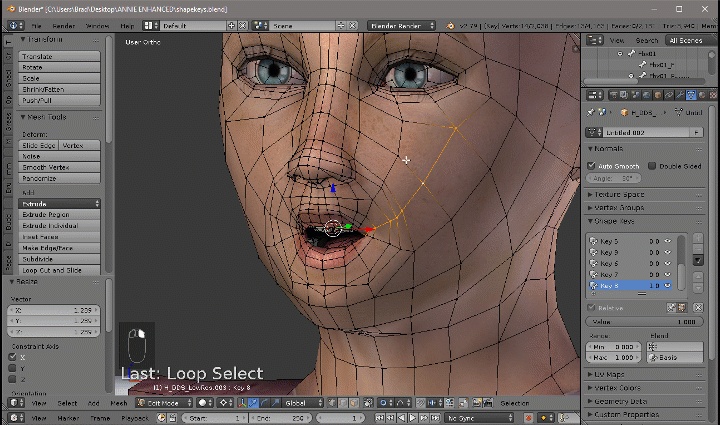Image resolution: width=720 pixels, height=425 pixels.
Task: Play animation in timeline
Action: click(412, 417)
